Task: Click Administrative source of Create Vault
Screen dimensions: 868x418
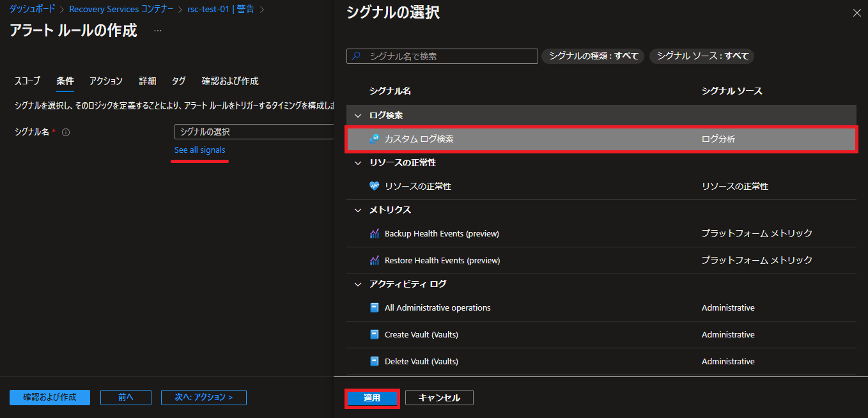Action: (728, 334)
